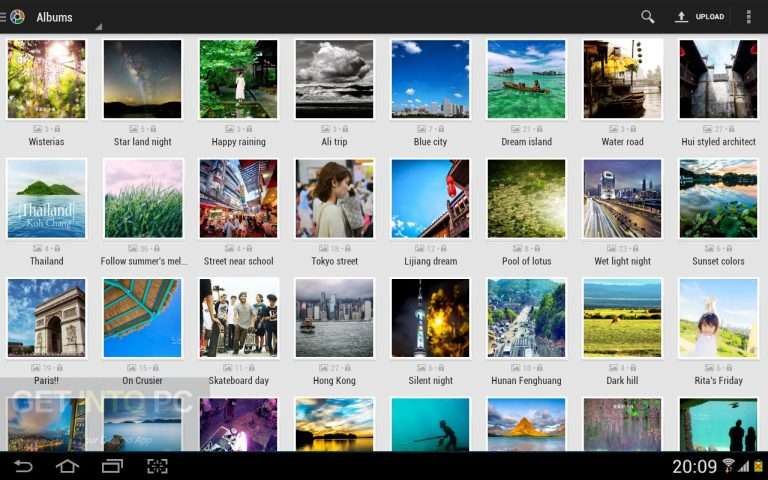This screenshot has width=768, height=480.
Task: Tap the Wi-Fi status icon
Action: pyautogui.click(x=728, y=465)
